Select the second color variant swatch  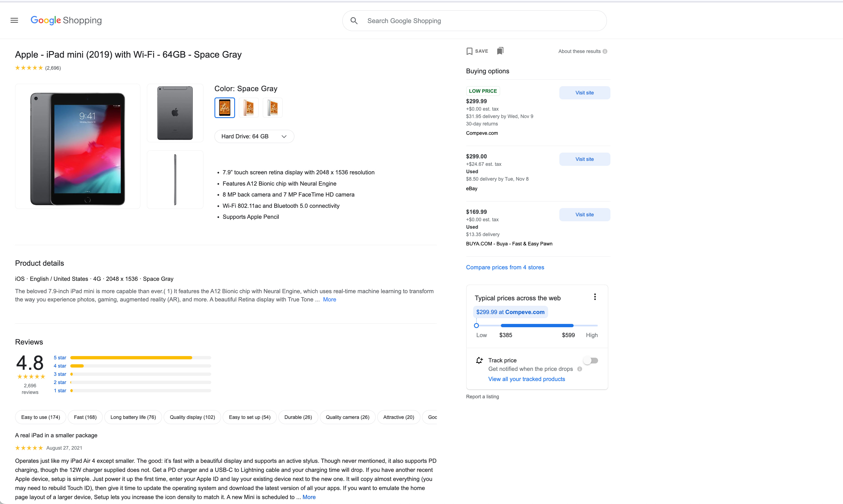tap(249, 108)
